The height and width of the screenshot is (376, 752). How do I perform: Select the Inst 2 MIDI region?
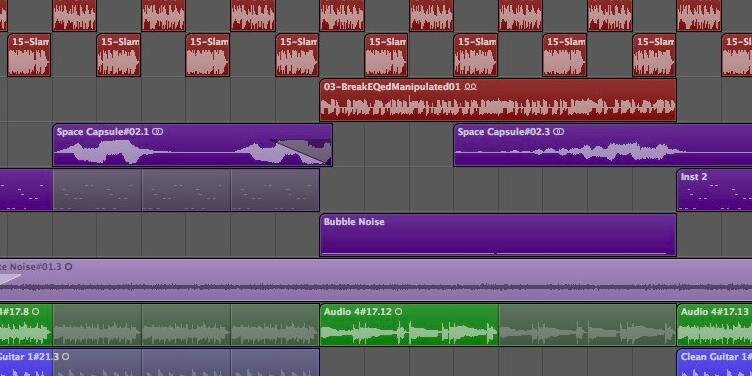tap(714, 190)
